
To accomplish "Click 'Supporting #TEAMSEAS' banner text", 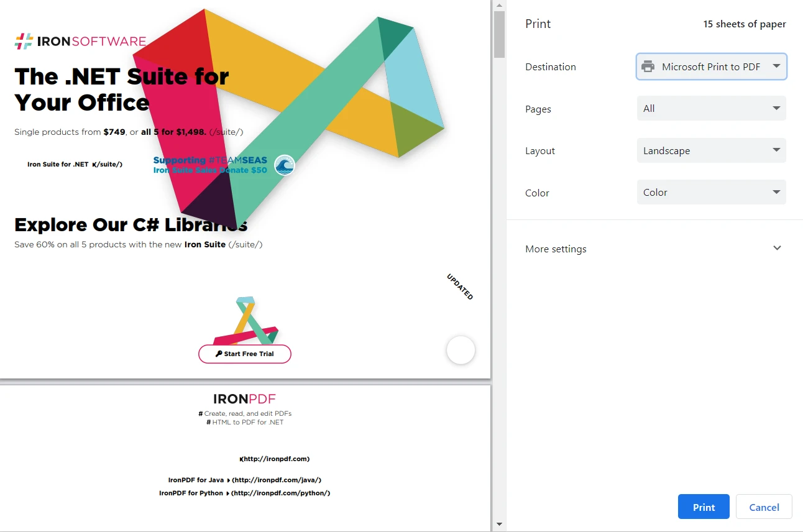I will click(x=210, y=160).
